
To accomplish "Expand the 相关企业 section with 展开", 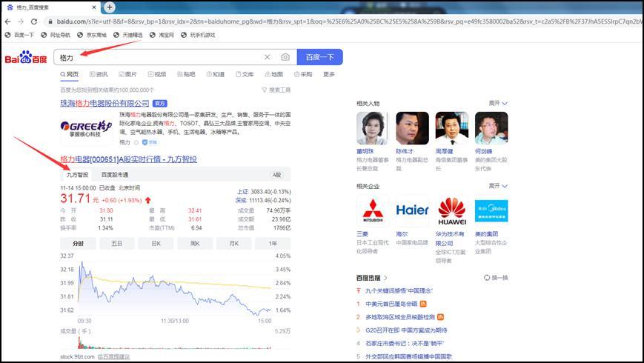I will [498, 186].
